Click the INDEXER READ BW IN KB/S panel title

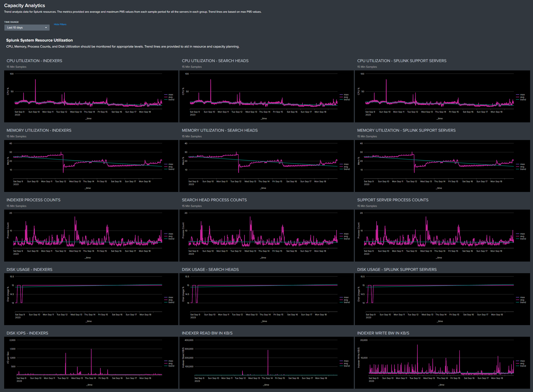[x=207, y=333]
